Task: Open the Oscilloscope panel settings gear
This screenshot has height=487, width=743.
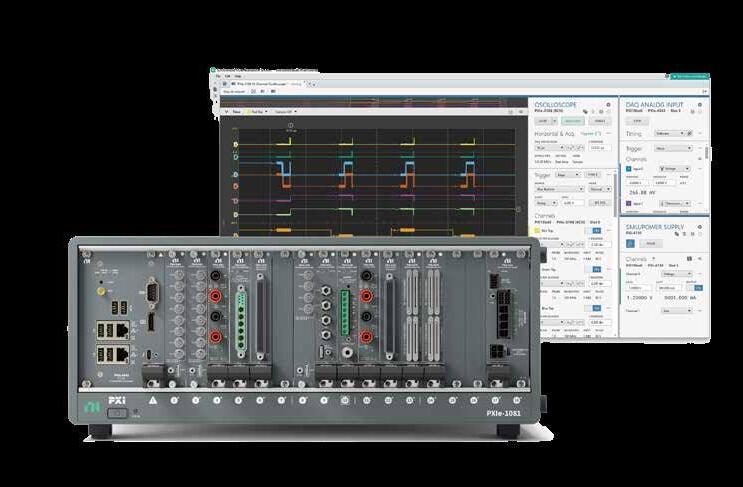Action: (x=608, y=104)
